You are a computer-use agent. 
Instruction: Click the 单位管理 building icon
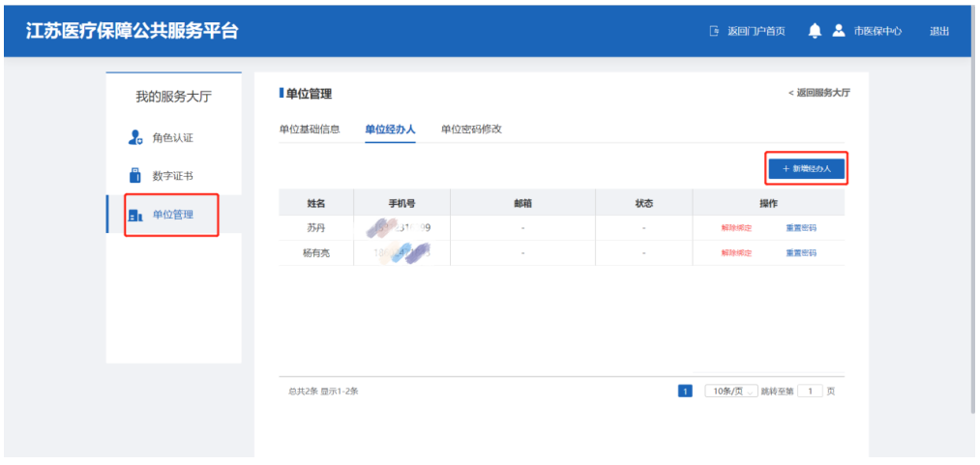tap(135, 215)
